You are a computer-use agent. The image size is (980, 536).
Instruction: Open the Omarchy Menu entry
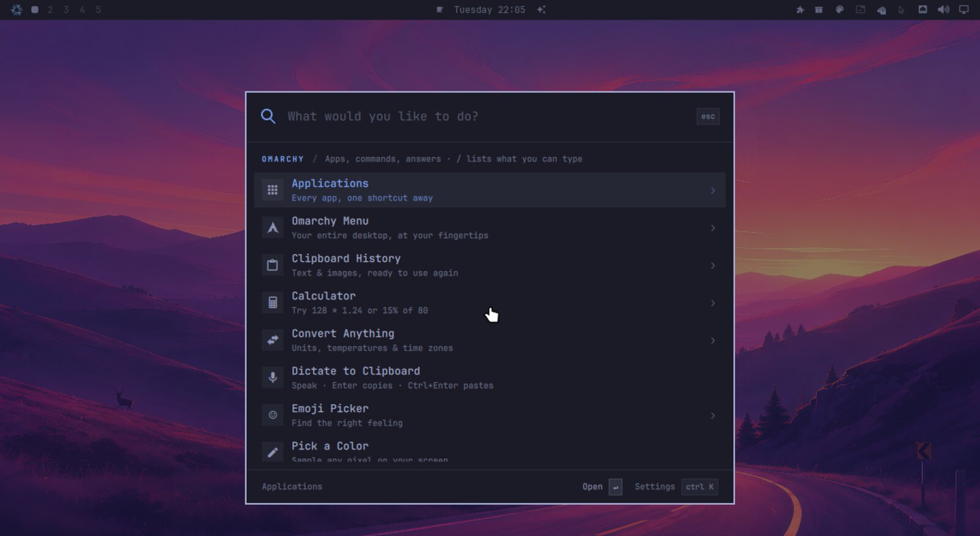[489, 227]
